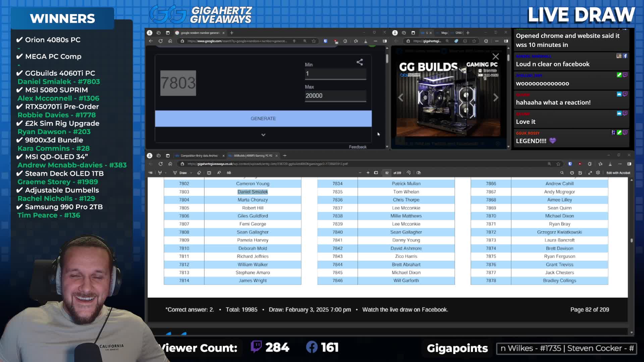Add the PDF page to favorites with the star

(x=558, y=164)
